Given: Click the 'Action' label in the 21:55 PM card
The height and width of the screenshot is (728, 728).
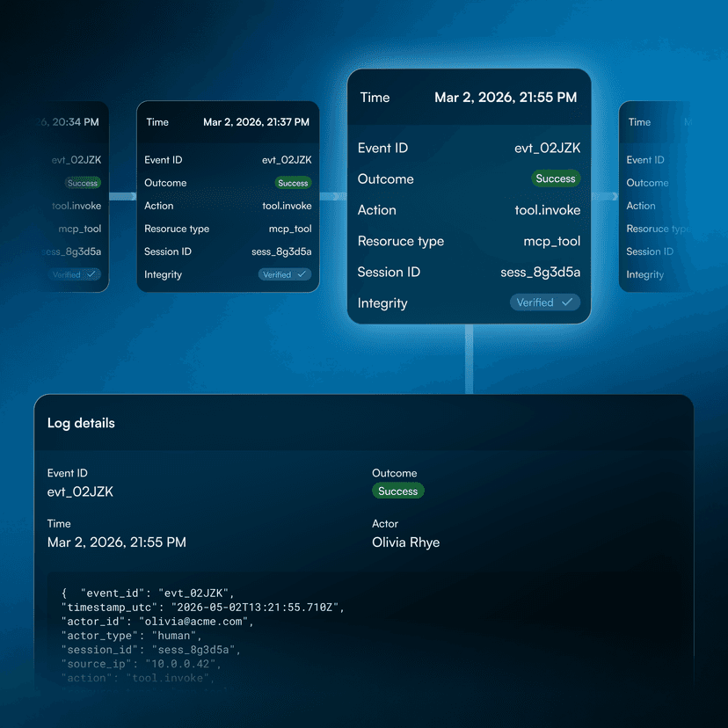Looking at the screenshot, I should [376, 210].
